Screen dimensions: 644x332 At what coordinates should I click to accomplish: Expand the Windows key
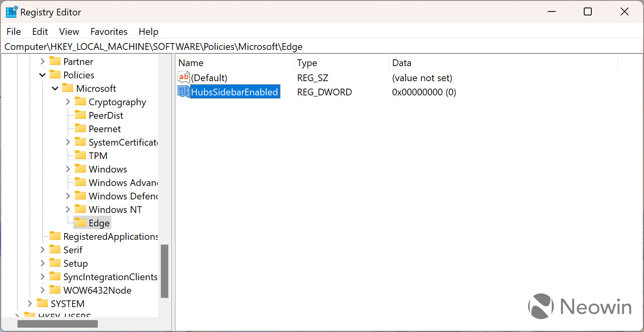pyautogui.click(x=68, y=169)
